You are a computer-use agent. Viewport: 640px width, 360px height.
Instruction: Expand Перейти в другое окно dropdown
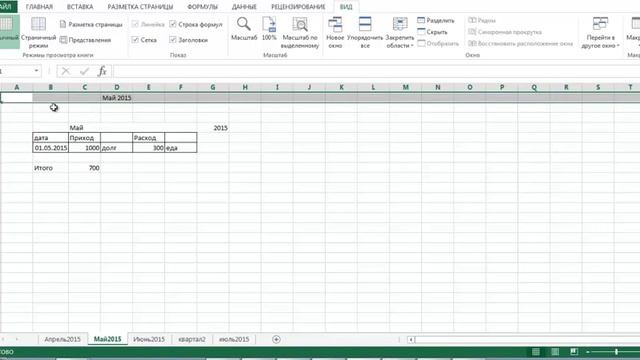coord(600,33)
